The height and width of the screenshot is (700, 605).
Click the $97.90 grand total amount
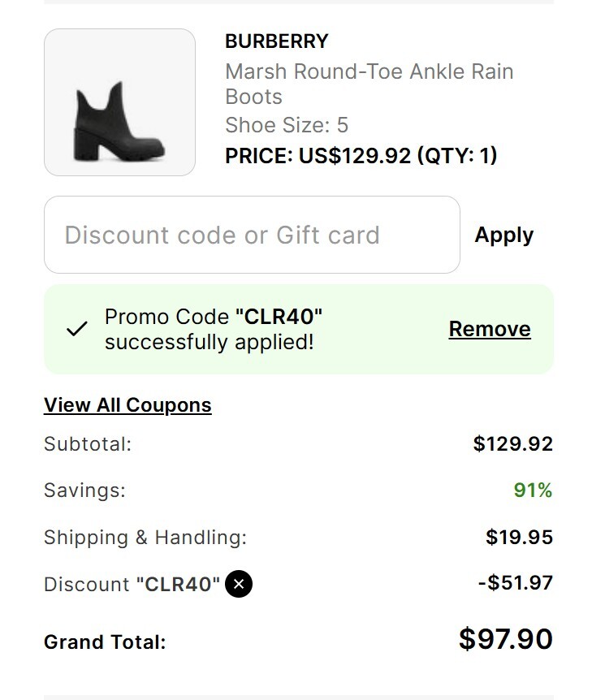coord(505,639)
